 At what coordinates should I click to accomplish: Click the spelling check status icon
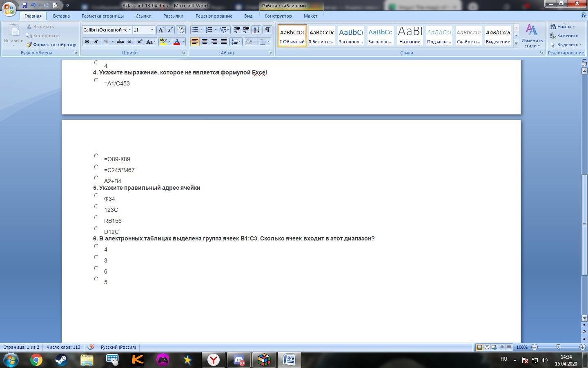(x=91, y=347)
